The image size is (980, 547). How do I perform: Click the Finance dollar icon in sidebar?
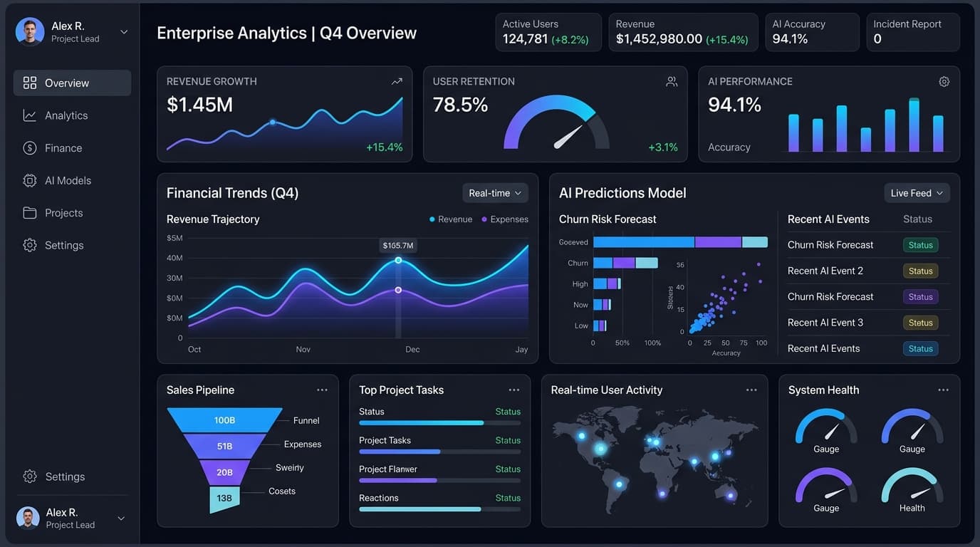coord(30,148)
